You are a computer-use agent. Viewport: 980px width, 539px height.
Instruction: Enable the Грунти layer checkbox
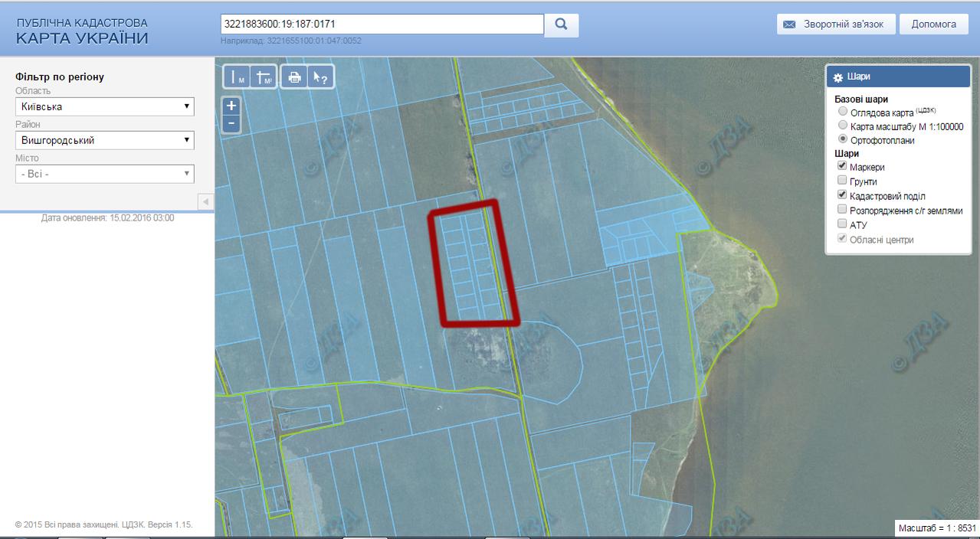843,181
